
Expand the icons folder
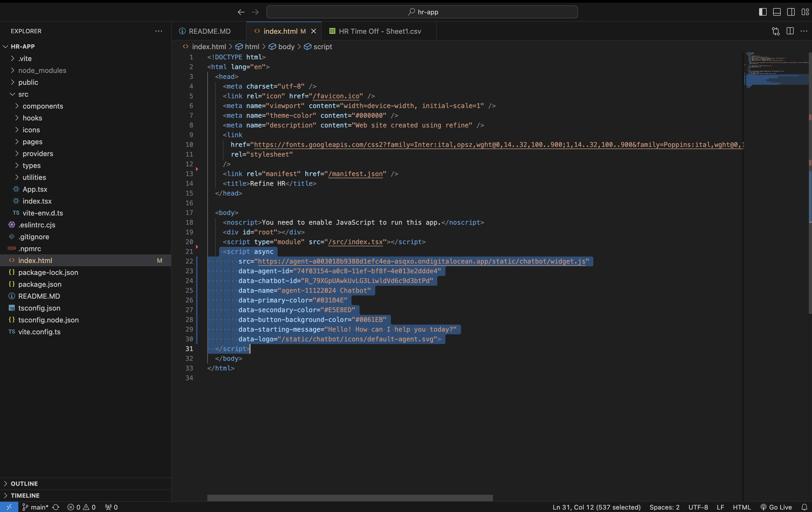(x=86, y=130)
